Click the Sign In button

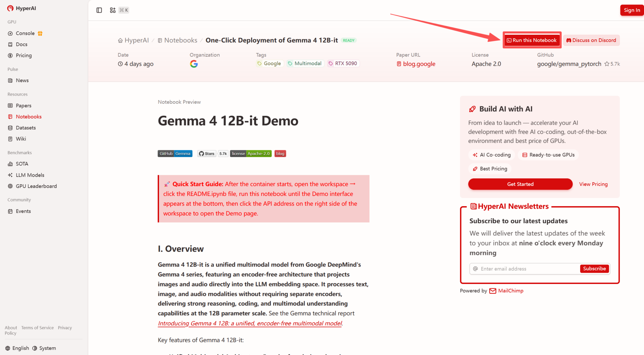click(632, 10)
